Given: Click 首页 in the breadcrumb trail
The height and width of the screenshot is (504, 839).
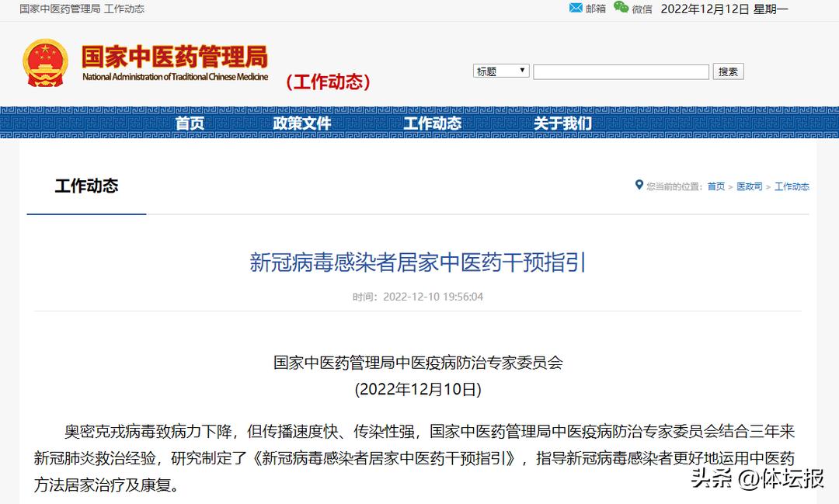Looking at the screenshot, I should (715, 186).
